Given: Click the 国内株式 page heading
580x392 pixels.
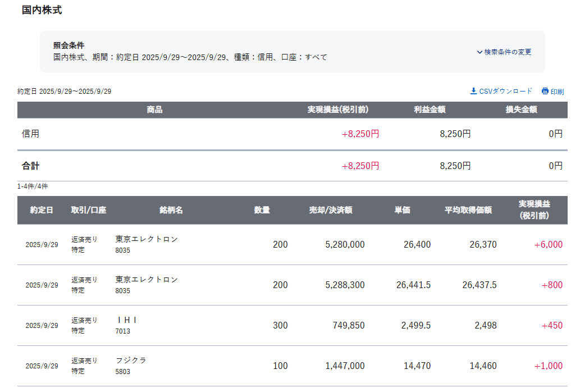Looking at the screenshot, I should 42,10.
